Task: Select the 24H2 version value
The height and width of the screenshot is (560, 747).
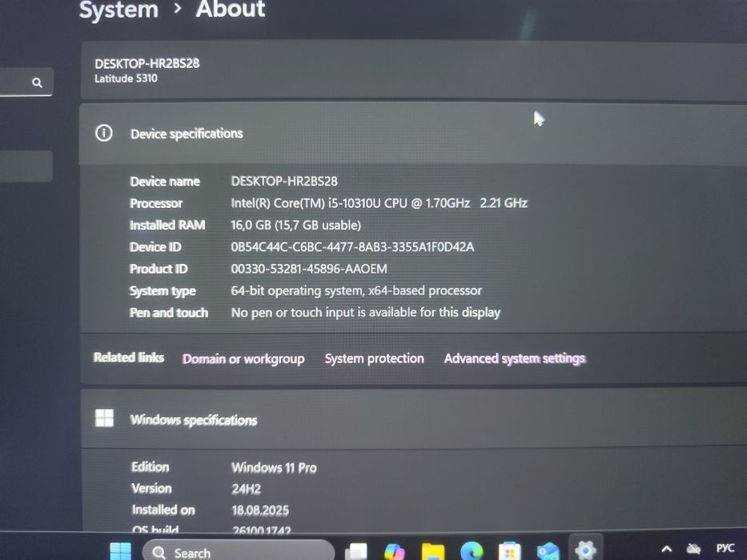Action: (x=247, y=489)
